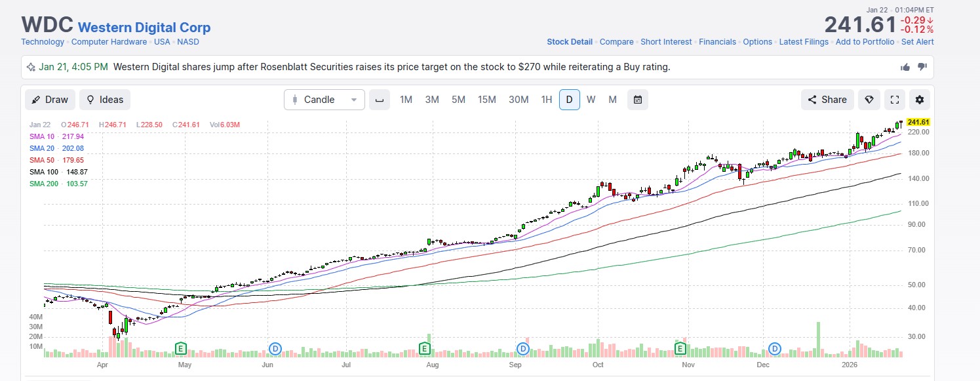Go to Short Interest section
Viewport: 980px width, 381px height.
coord(666,42)
